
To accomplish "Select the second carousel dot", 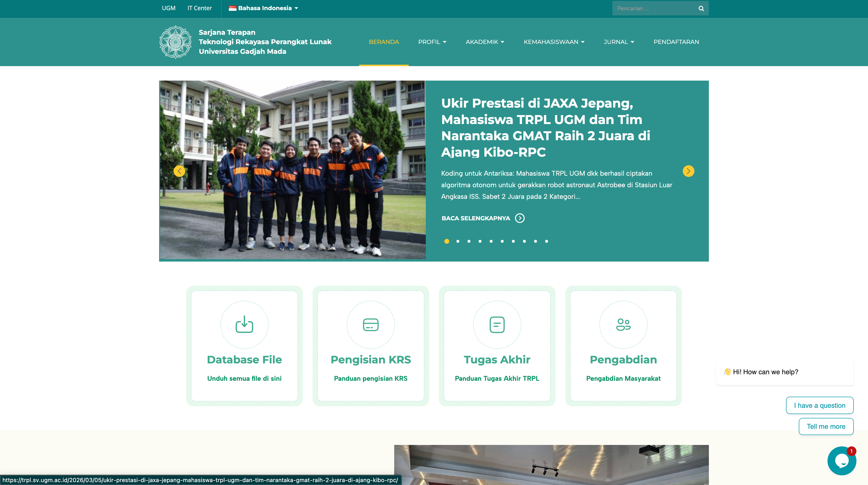I will click(x=458, y=241).
